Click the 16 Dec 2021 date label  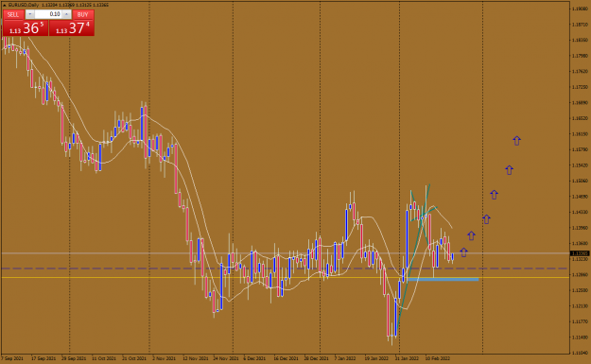pyautogui.click(x=286, y=358)
